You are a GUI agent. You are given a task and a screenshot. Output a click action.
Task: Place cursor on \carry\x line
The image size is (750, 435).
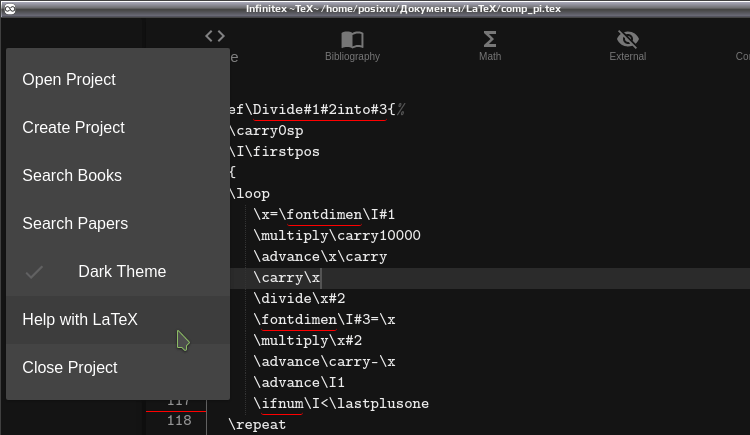coord(287,278)
